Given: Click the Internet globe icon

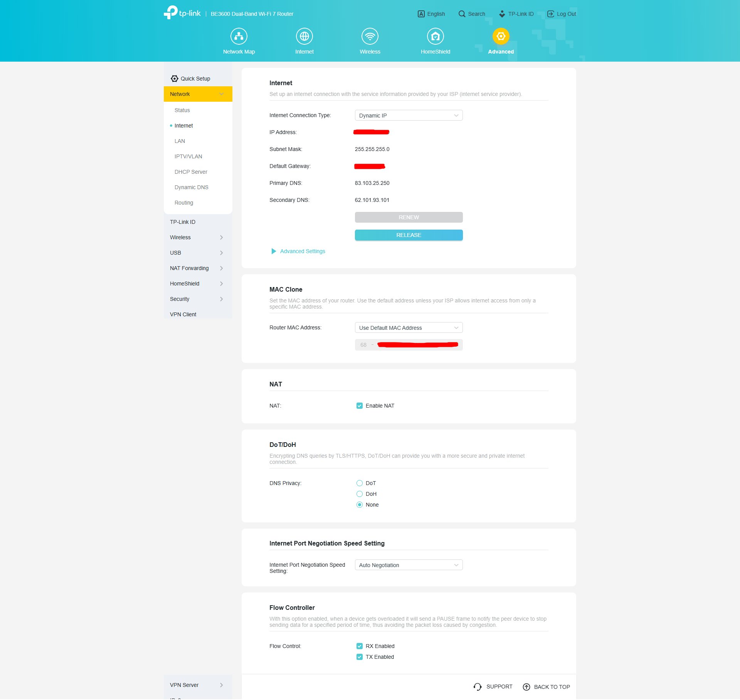Looking at the screenshot, I should point(304,36).
